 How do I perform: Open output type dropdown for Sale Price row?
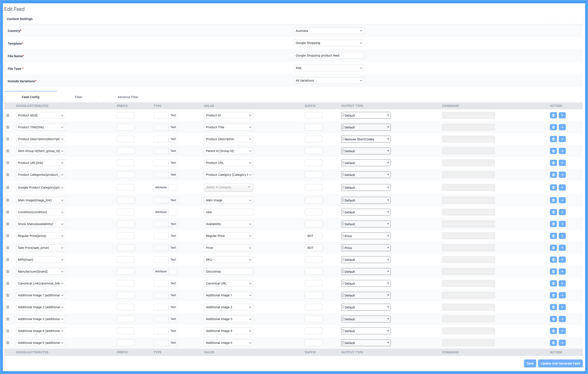[x=366, y=248]
